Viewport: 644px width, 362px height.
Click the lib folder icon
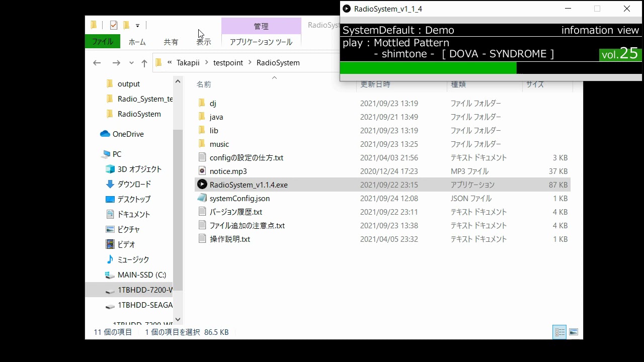(202, 130)
